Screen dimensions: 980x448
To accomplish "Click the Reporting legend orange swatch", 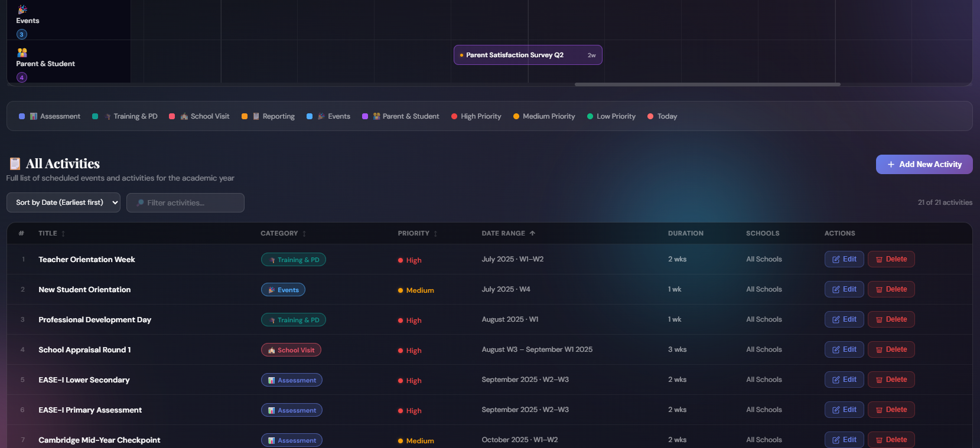I will [245, 116].
